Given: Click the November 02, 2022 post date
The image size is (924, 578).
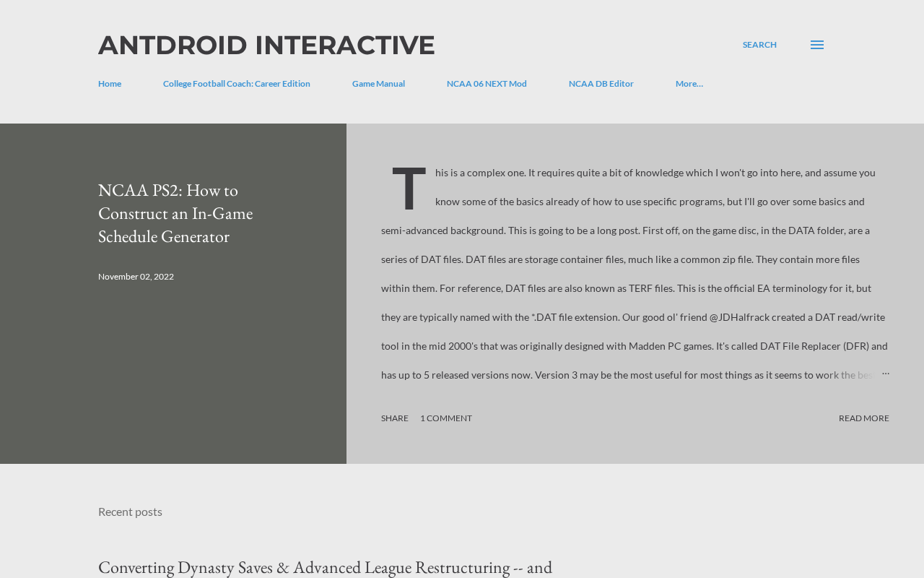Looking at the screenshot, I should 136,277.
